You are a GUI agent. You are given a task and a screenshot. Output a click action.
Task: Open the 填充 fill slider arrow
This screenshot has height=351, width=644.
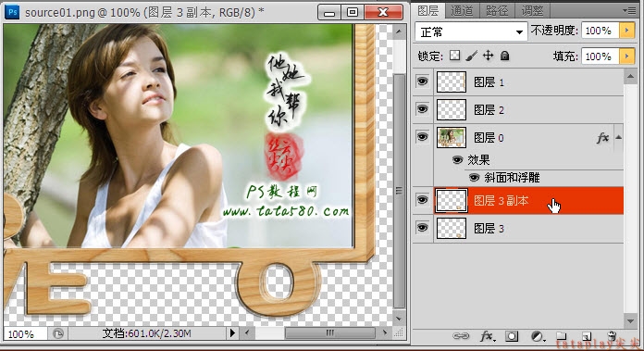(626, 56)
